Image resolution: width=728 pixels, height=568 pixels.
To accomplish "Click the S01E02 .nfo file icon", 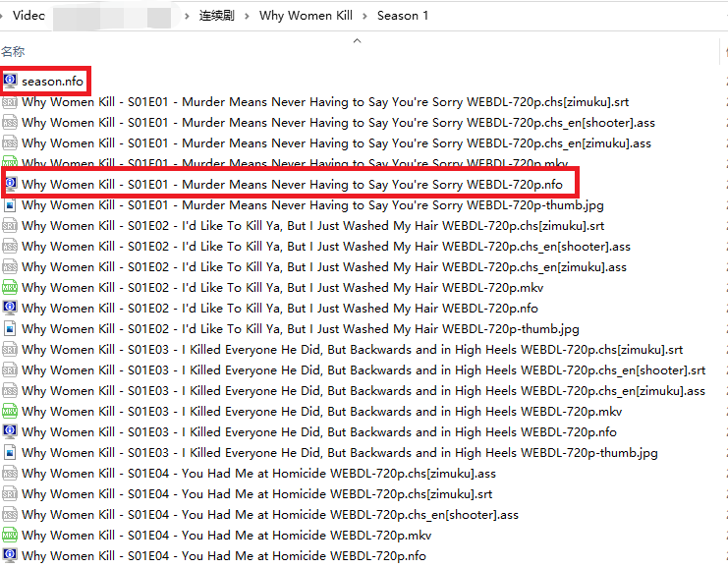I will point(10,309).
